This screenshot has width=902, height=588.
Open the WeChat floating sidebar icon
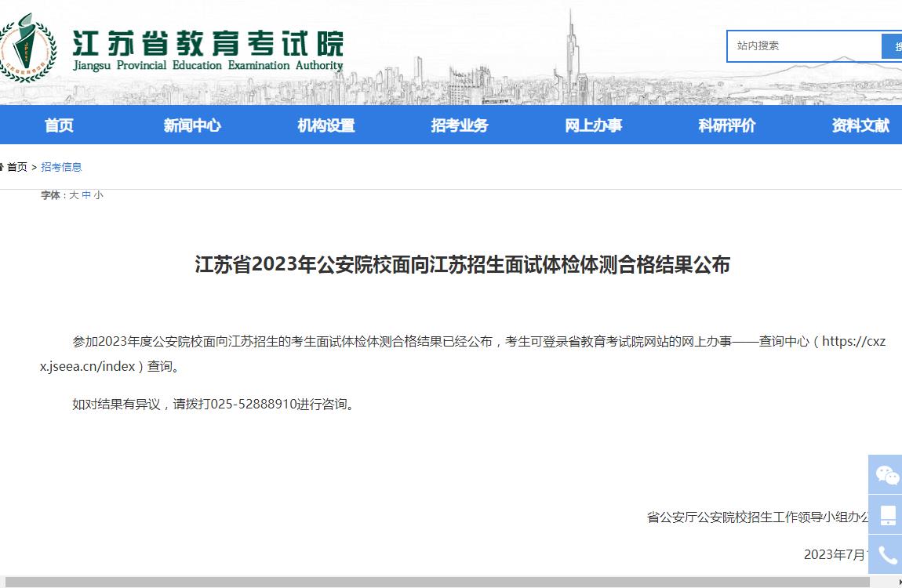pyautogui.click(x=886, y=475)
